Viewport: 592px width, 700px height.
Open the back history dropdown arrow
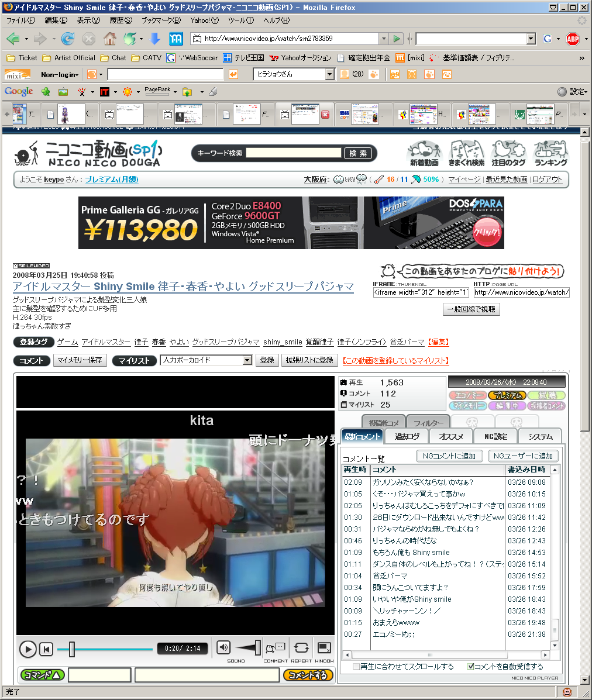tap(26, 39)
